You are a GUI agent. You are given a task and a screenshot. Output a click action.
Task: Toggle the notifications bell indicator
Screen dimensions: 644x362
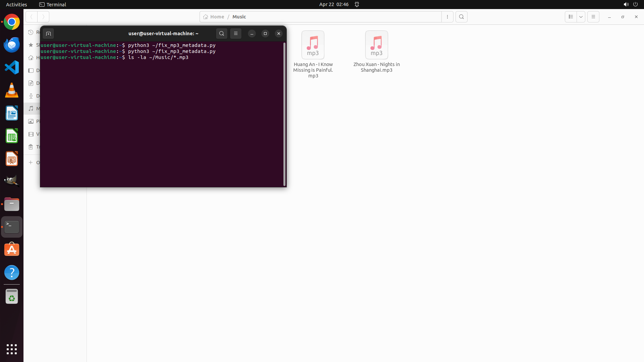click(357, 4)
